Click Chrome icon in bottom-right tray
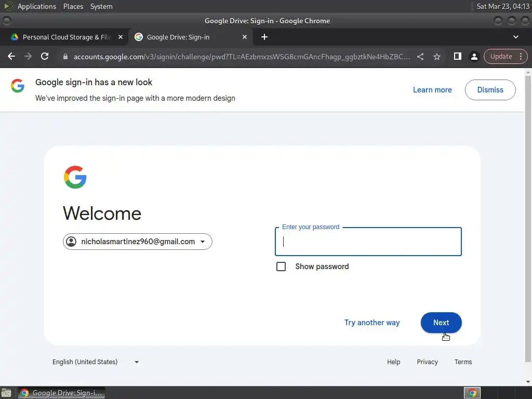 (x=472, y=393)
